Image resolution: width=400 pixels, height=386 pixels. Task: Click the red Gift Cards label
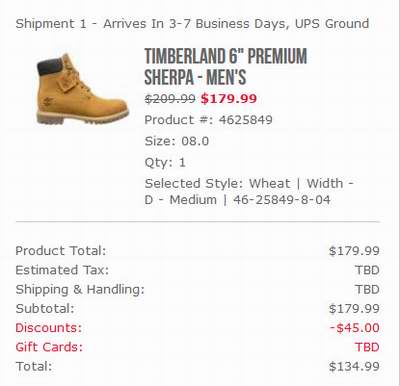tap(49, 347)
